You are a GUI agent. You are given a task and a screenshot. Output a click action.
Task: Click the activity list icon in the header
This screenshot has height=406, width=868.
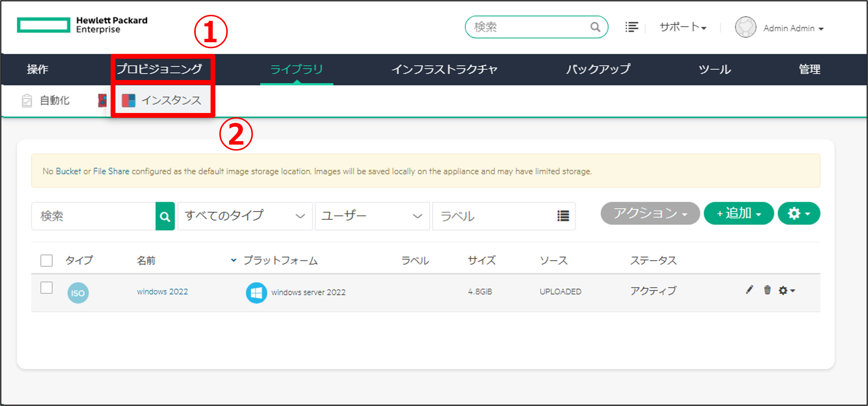coord(631,27)
